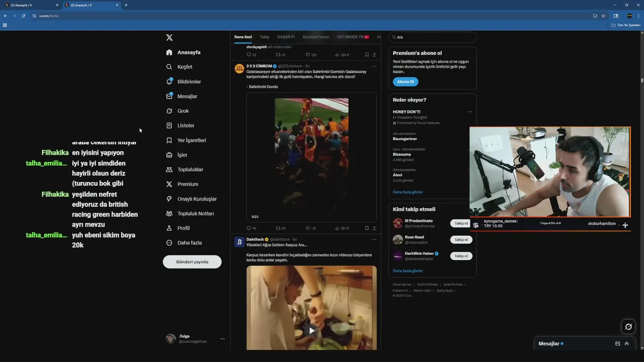Reply to the 222 CİMBOM post
Screen dimensions: 644x362
[249, 228]
